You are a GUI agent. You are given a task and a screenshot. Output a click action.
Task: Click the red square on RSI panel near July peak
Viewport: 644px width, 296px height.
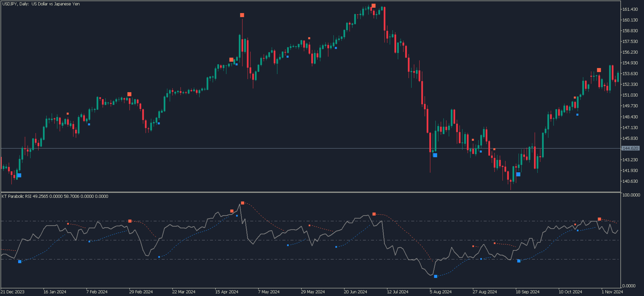[374, 214]
